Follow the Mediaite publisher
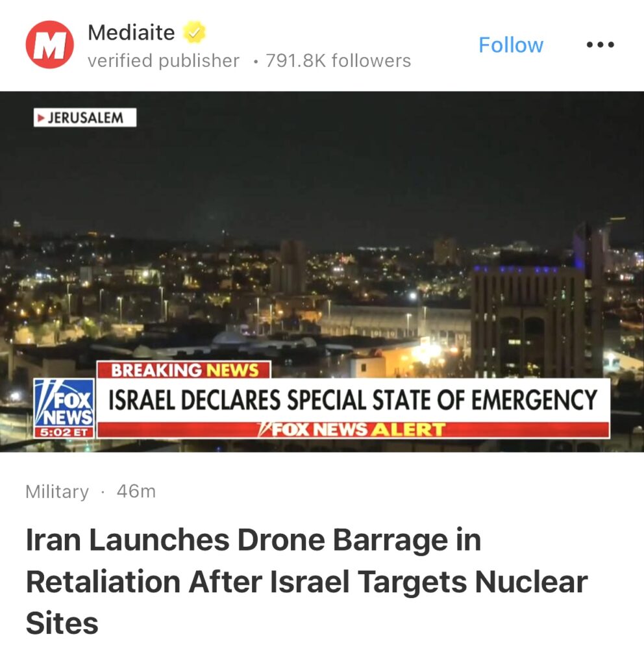Screen dimensions: 644x665 pyautogui.click(x=511, y=45)
